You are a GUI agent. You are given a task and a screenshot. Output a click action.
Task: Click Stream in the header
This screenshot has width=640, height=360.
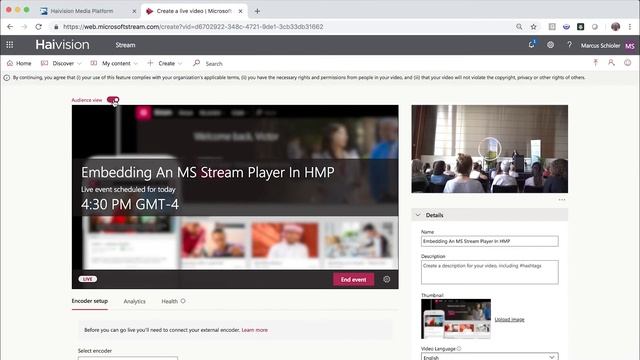125,45
